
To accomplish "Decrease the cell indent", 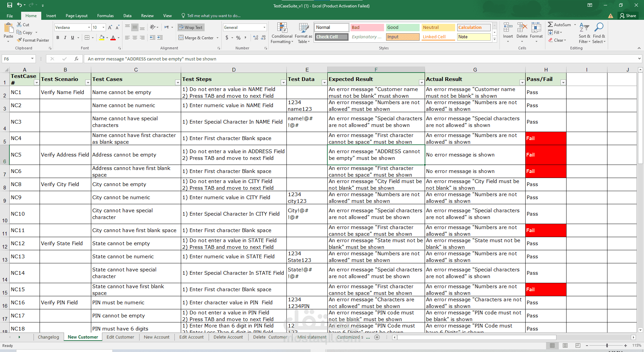I will [x=152, y=38].
